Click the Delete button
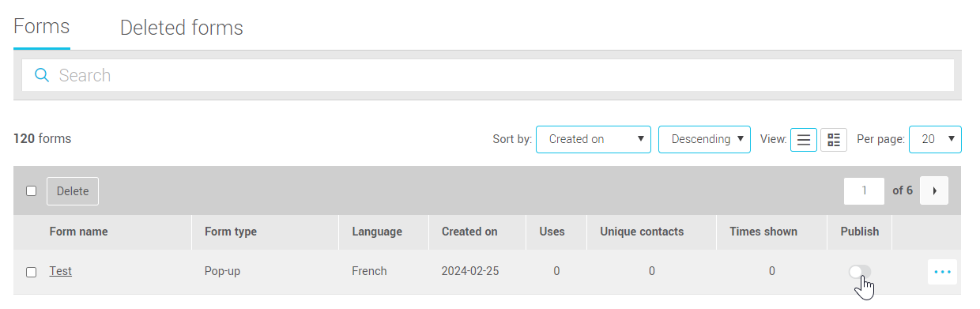Screen dimensions: 980x309 click(x=73, y=191)
